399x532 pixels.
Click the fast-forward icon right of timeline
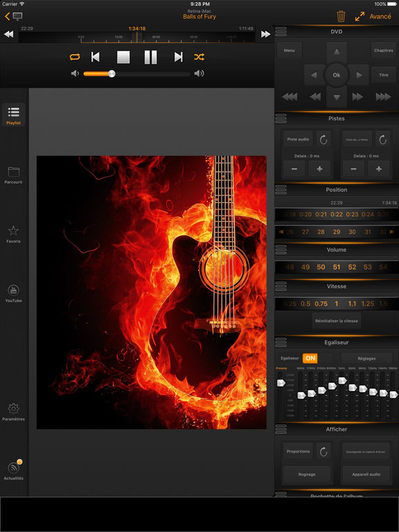266,34
